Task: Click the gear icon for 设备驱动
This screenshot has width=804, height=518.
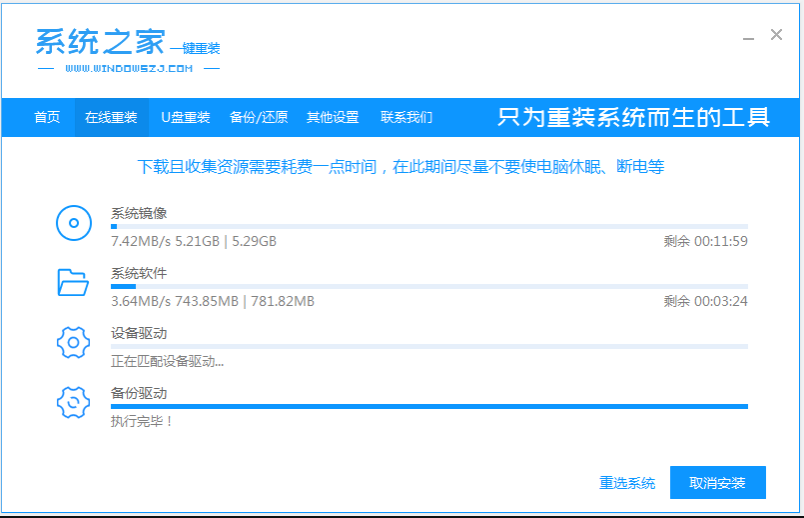Action: (73, 343)
